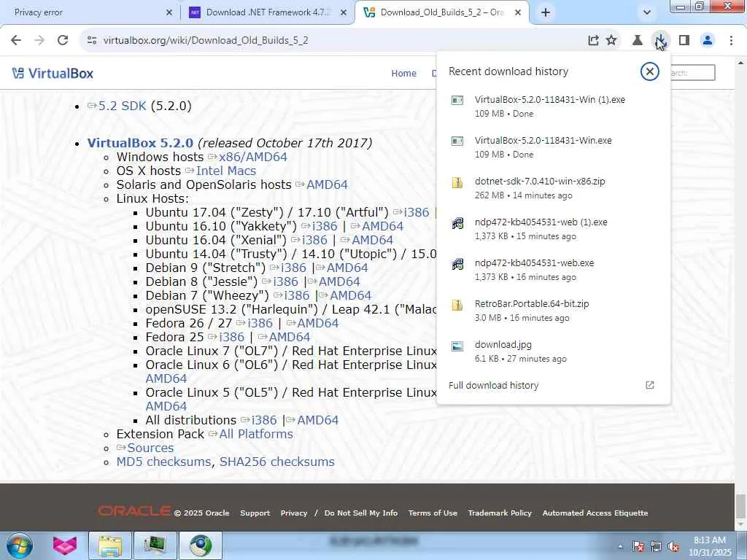
Task: Download Debian 9 Stretch AMD64
Action: pos(347,267)
